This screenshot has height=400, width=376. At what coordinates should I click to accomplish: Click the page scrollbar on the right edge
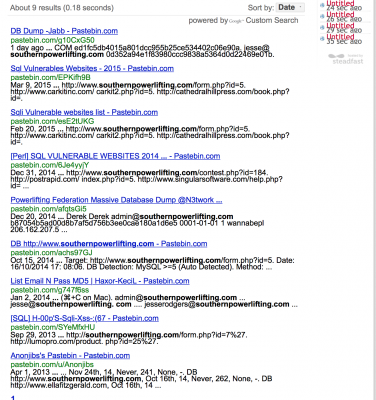tap(374, 200)
